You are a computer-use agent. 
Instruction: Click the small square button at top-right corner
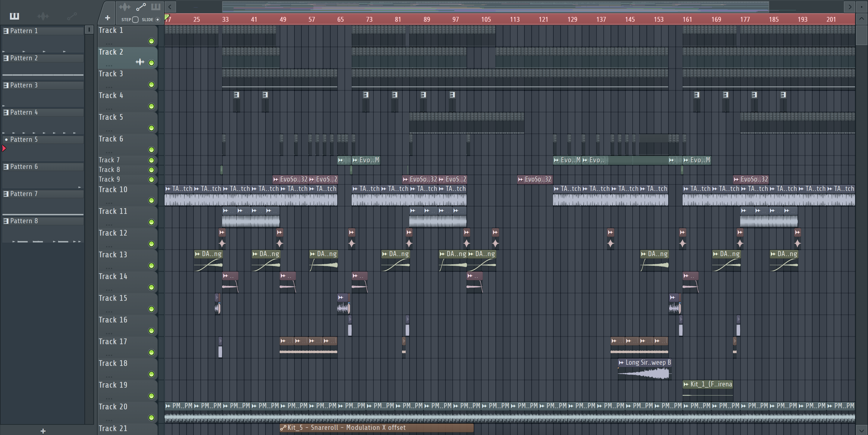click(862, 6)
